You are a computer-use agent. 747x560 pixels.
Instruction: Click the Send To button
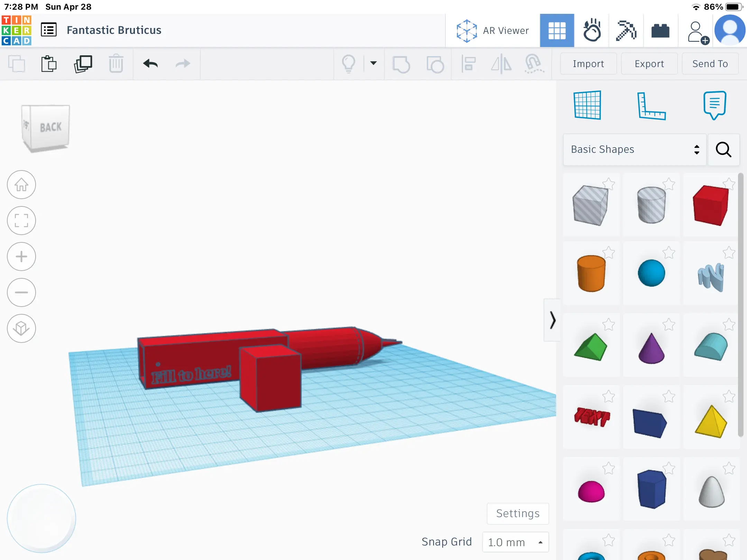[x=710, y=64]
